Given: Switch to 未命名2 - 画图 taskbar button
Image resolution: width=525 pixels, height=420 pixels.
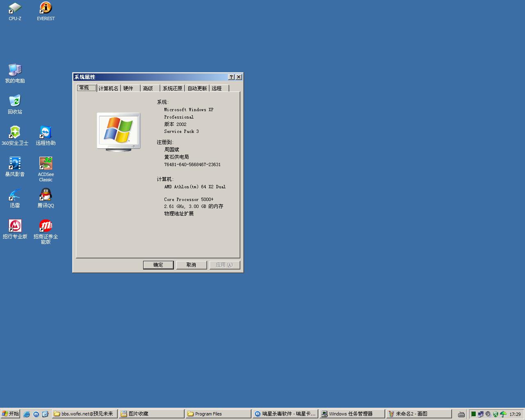Looking at the screenshot, I should pyautogui.click(x=419, y=414).
